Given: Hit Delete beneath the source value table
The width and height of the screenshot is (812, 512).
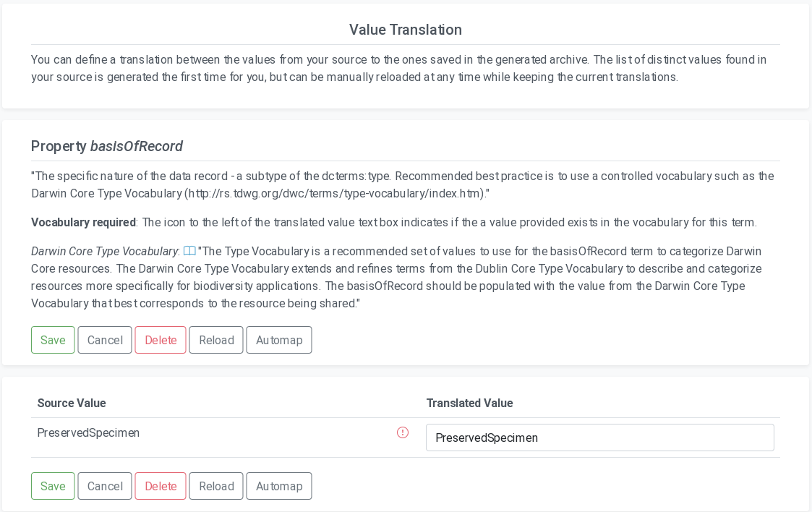Looking at the screenshot, I should [x=161, y=486].
